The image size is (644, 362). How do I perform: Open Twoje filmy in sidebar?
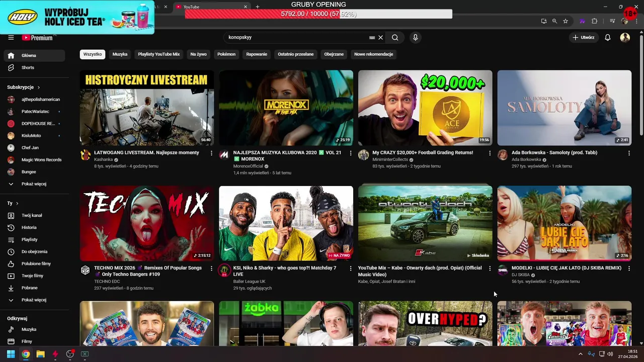(34, 276)
